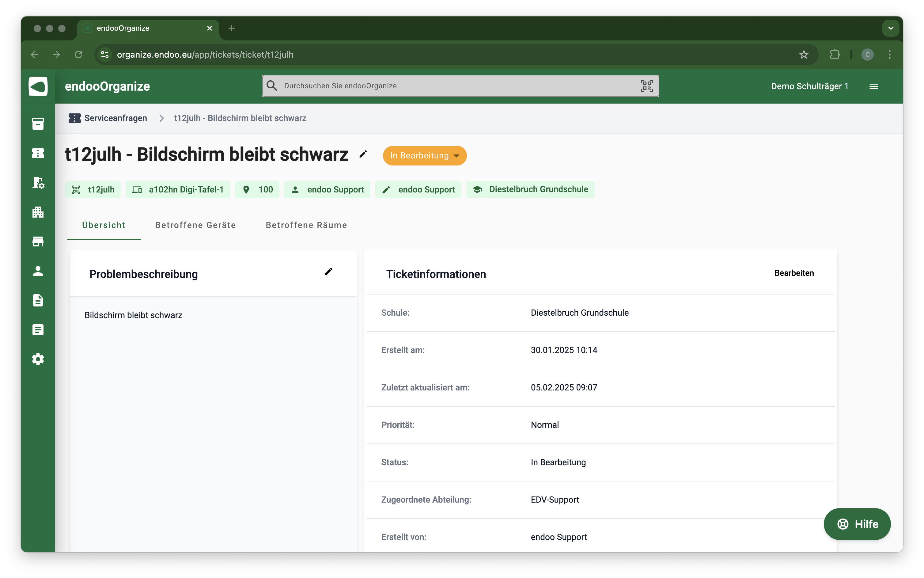Switch to the Betroffene Geräte tab

195,225
